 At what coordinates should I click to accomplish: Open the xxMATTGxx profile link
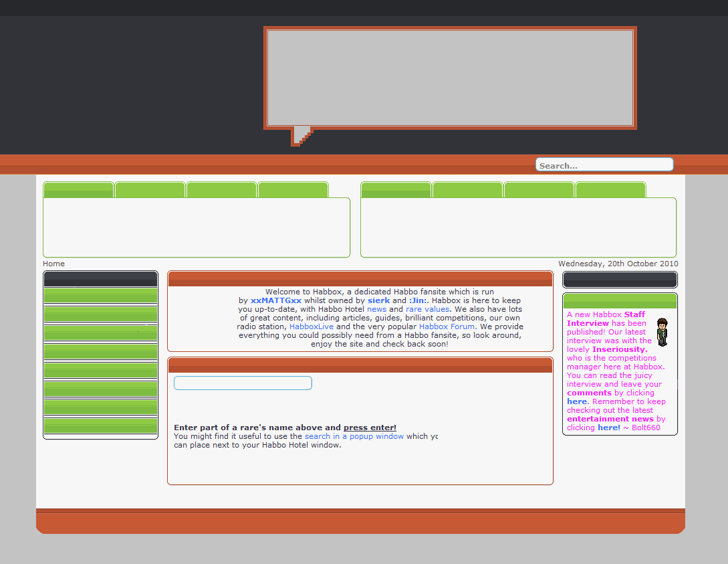276,300
